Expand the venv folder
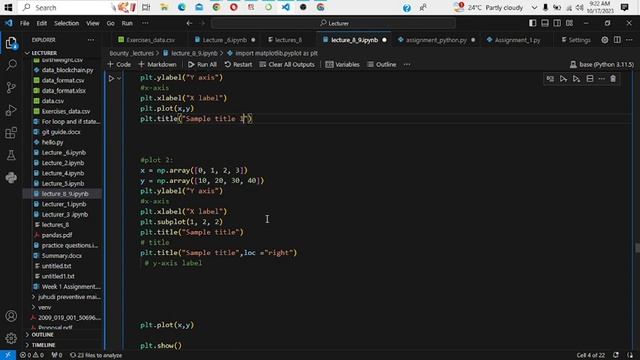The height and width of the screenshot is (360, 640). tap(44, 307)
